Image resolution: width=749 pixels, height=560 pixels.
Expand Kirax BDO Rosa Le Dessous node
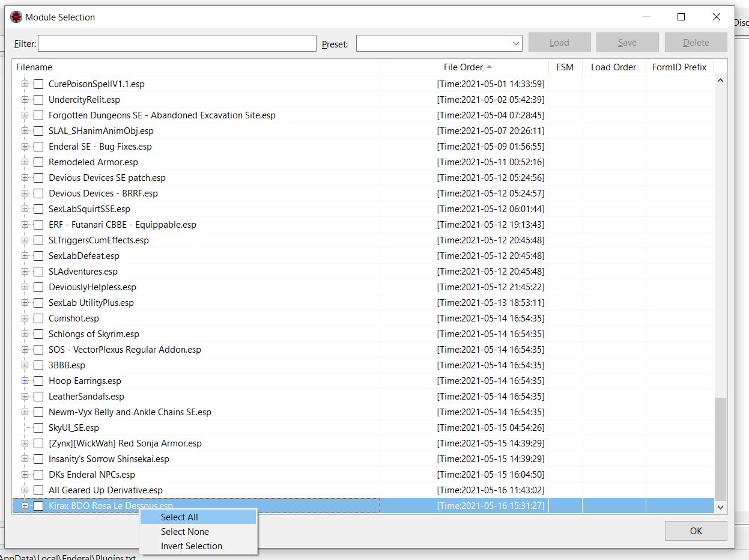(25, 506)
